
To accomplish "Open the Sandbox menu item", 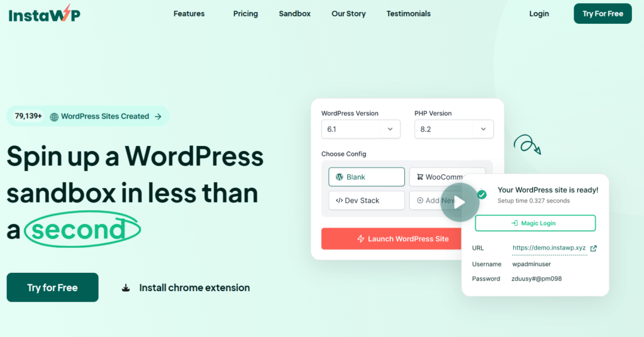I will tap(294, 14).
